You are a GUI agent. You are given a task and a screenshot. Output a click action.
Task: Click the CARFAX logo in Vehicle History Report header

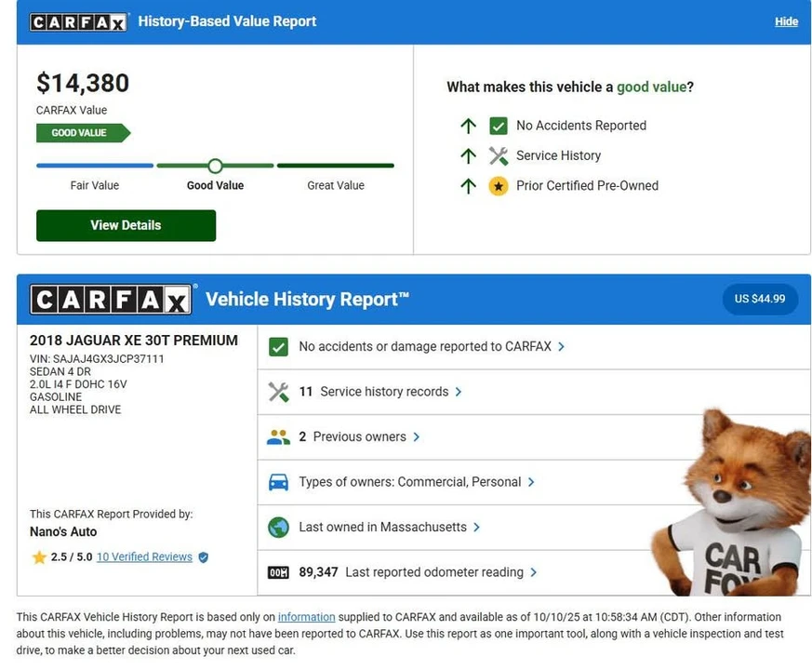pyautogui.click(x=111, y=300)
